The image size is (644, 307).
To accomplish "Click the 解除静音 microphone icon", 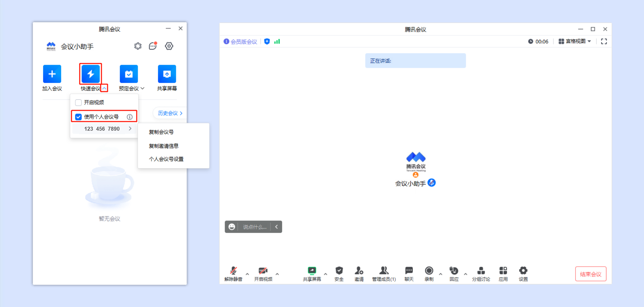I will [233, 271].
